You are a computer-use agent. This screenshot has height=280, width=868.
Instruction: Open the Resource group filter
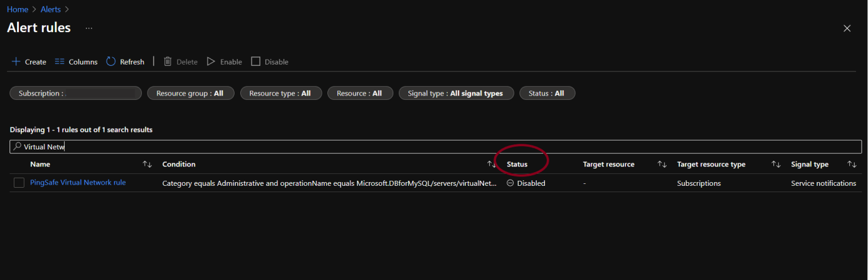click(190, 93)
